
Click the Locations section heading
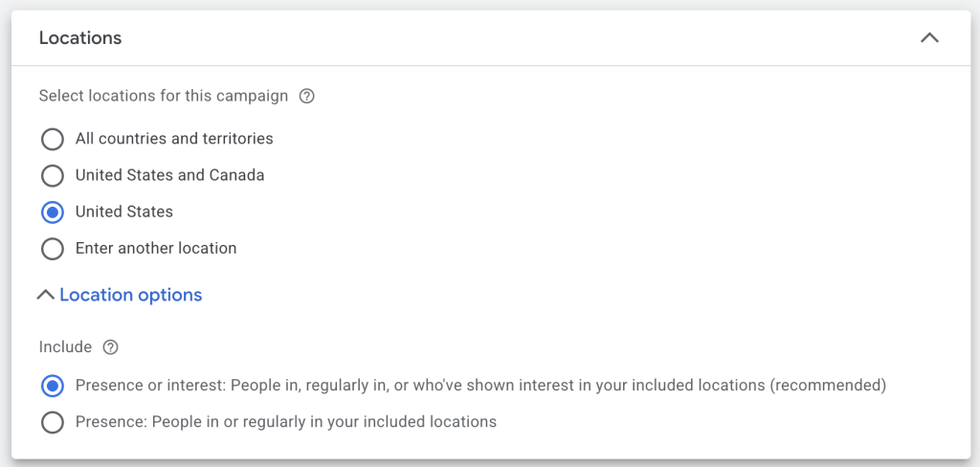pos(80,38)
